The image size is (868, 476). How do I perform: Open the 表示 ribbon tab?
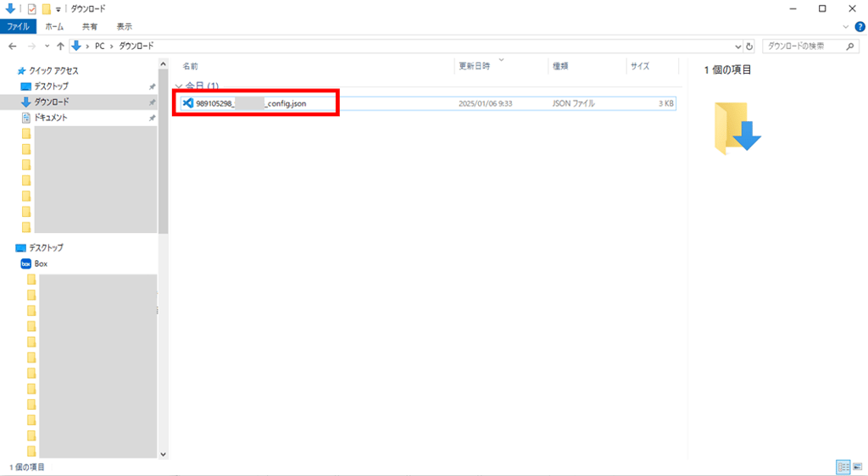click(x=124, y=27)
